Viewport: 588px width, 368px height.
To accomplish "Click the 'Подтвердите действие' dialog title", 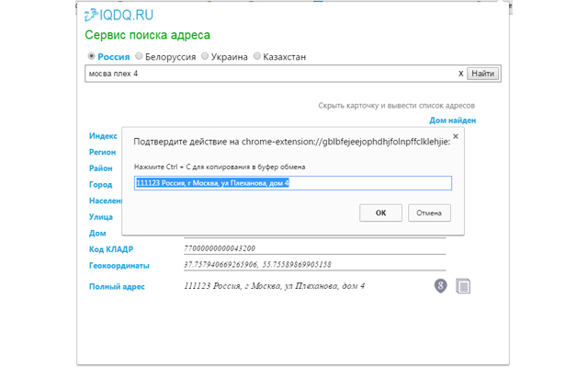I will pos(292,142).
